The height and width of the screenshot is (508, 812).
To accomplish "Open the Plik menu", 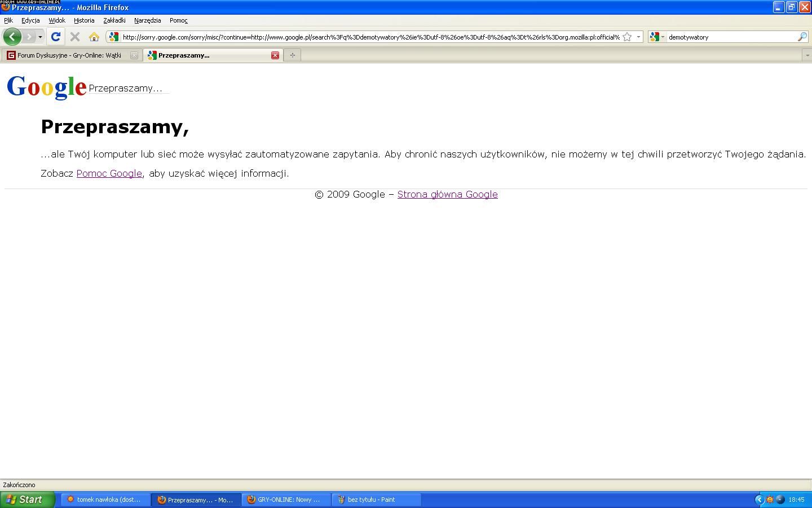I will click(x=8, y=20).
